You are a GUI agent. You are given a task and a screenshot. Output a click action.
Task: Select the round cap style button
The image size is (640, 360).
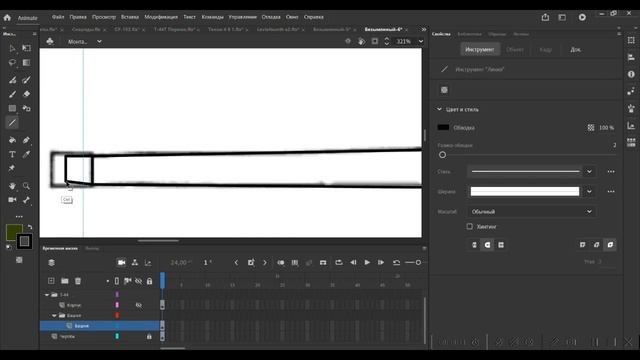487,245
